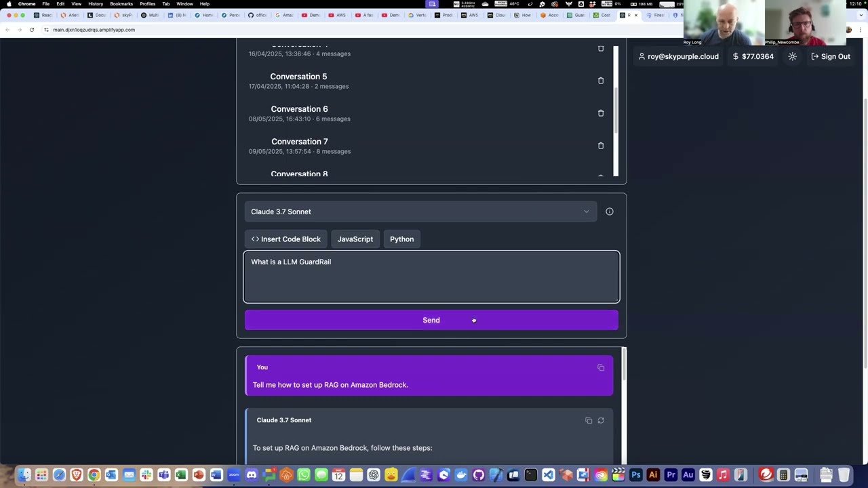Viewport: 868px width, 488px height.
Task: Open the Trash in the dock
Action: point(844,475)
